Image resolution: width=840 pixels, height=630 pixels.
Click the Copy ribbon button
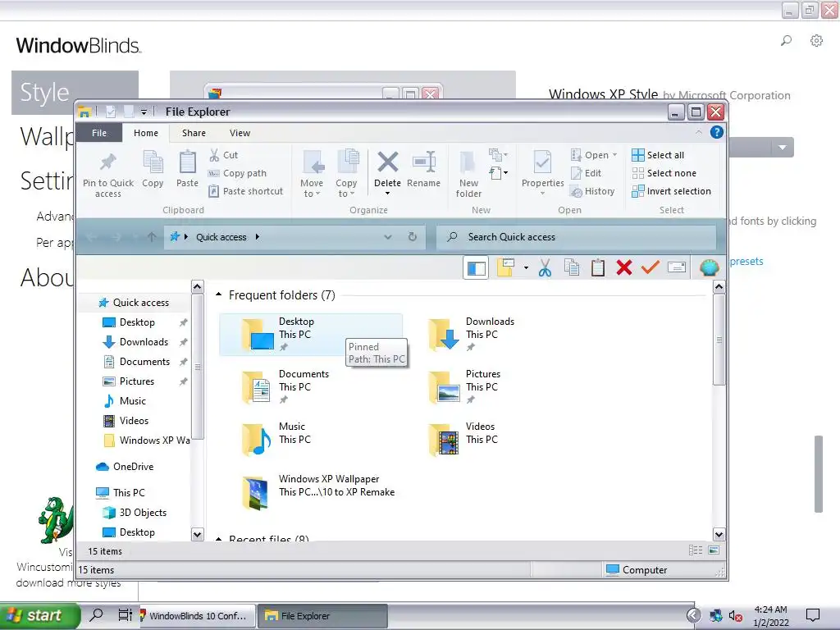pyautogui.click(x=153, y=169)
